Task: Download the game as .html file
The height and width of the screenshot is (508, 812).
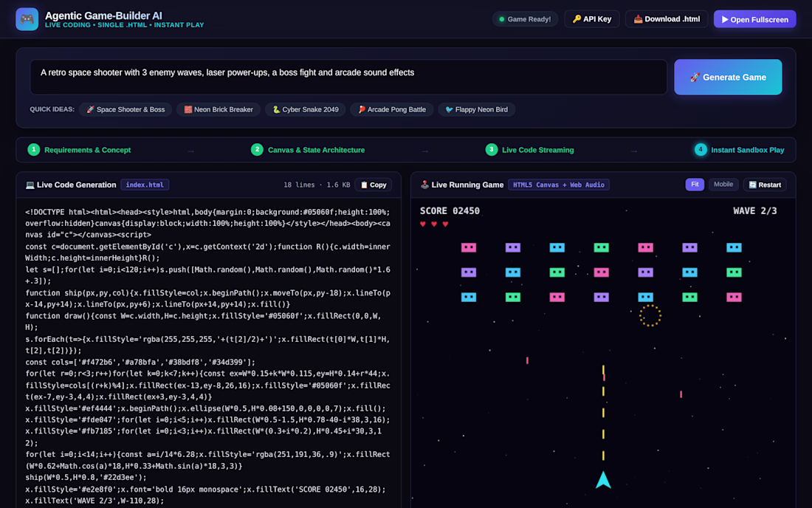Action: click(667, 19)
